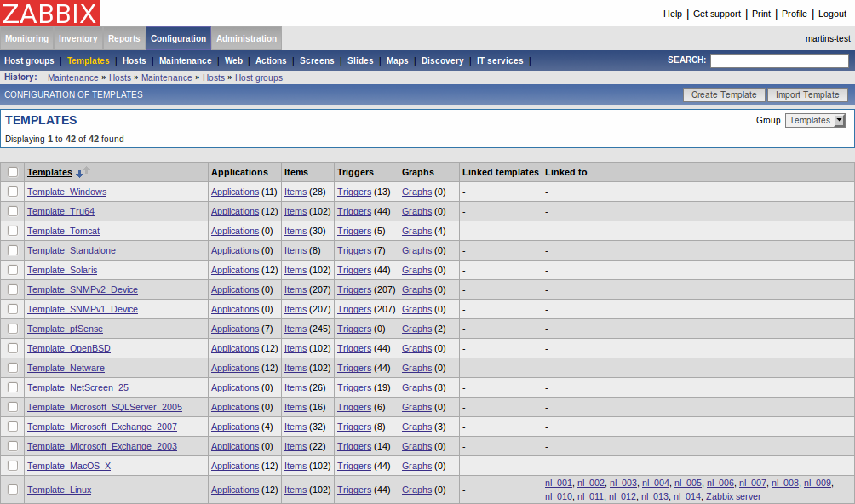The width and height of the screenshot is (855, 504).
Task: Click the Import Template button
Action: point(807,94)
